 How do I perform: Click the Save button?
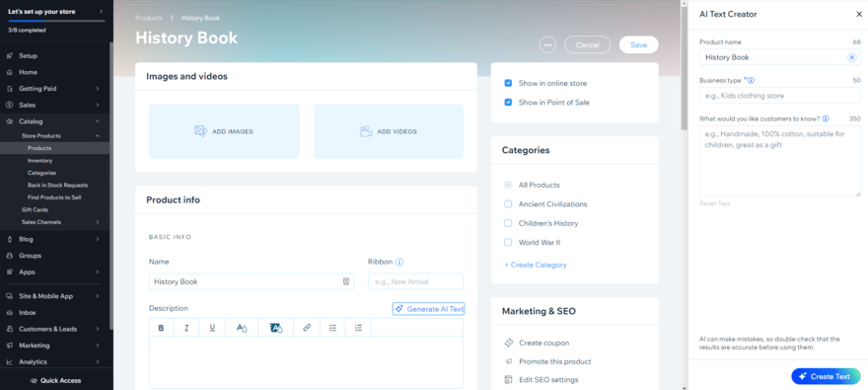click(x=639, y=44)
